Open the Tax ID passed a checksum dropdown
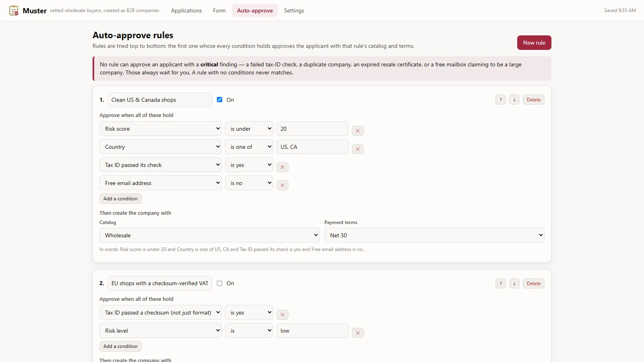 pos(161,313)
